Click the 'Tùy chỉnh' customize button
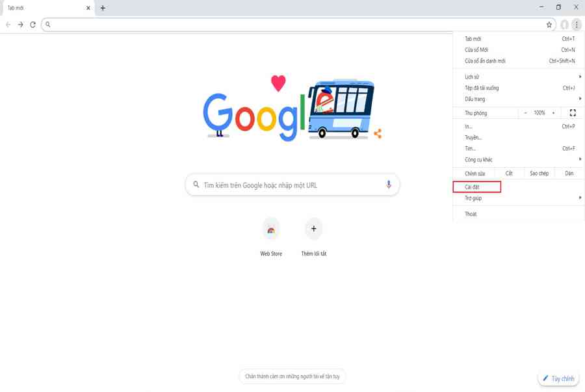The image size is (585, 392). [x=558, y=378]
